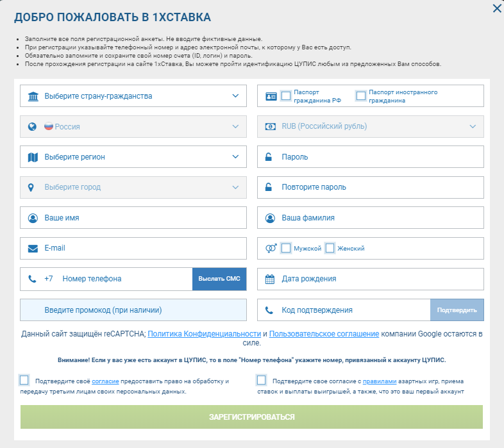Open the правилами link

point(380,381)
